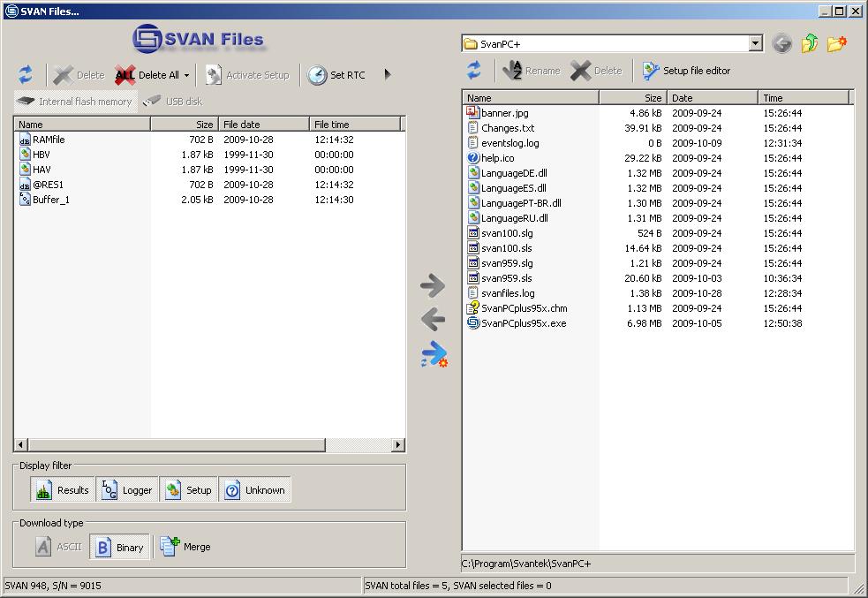Click the Delete All button
This screenshot has width=868, height=598.
coord(147,75)
